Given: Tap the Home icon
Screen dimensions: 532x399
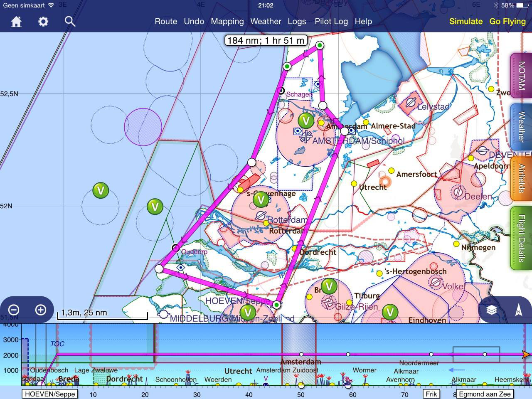Looking at the screenshot, I should point(16,22).
